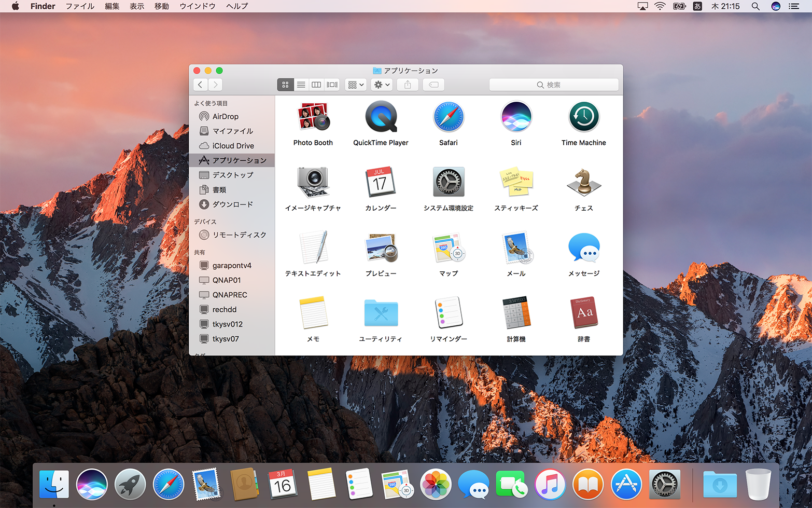
Task: Click the Share button in toolbar
Action: pos(408,85)
